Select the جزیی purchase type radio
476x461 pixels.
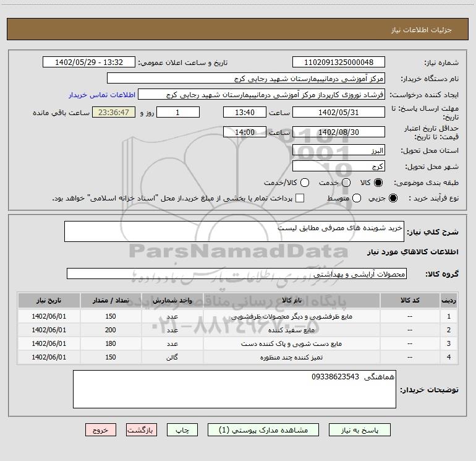393,198
